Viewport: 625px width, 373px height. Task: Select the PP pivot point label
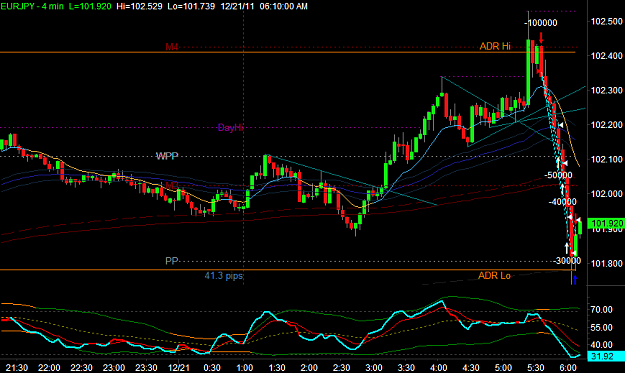click(171, 261)
